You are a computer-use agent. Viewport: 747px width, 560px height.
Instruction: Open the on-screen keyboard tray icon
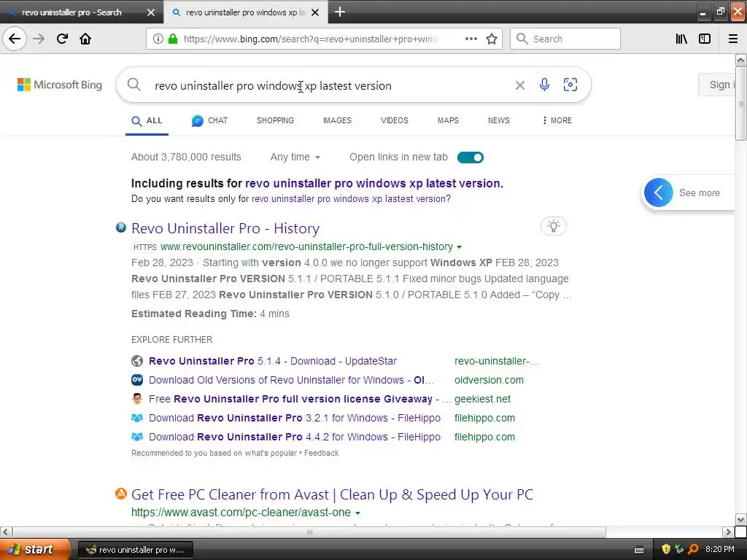(x=639, y=550)
